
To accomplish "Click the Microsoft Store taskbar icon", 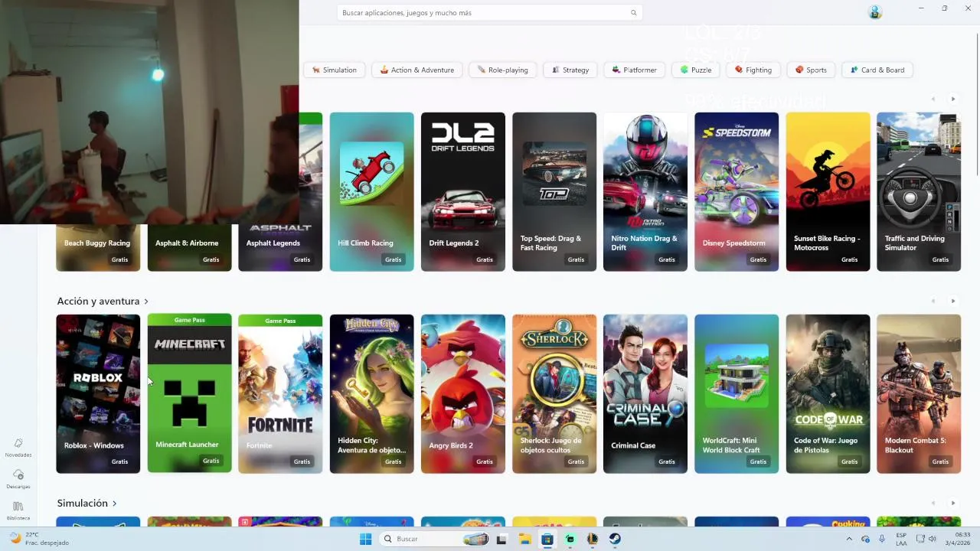I will point(547,539).
